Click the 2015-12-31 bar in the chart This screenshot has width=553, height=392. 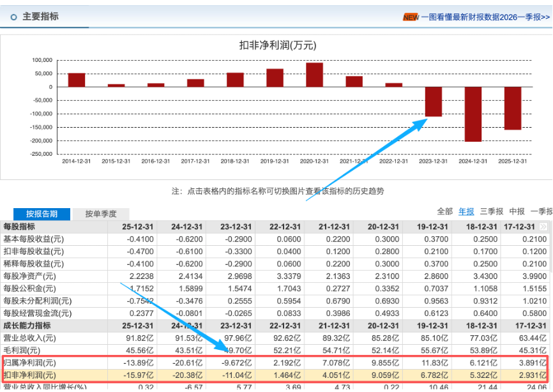pyautogui.click(x=116, y=86)
